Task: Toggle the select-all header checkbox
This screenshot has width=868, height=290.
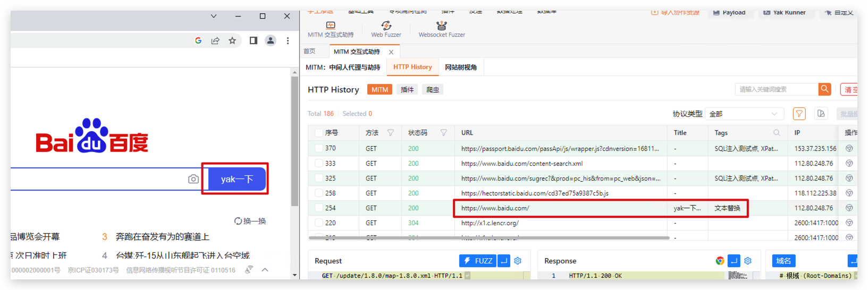Action: 318,133
